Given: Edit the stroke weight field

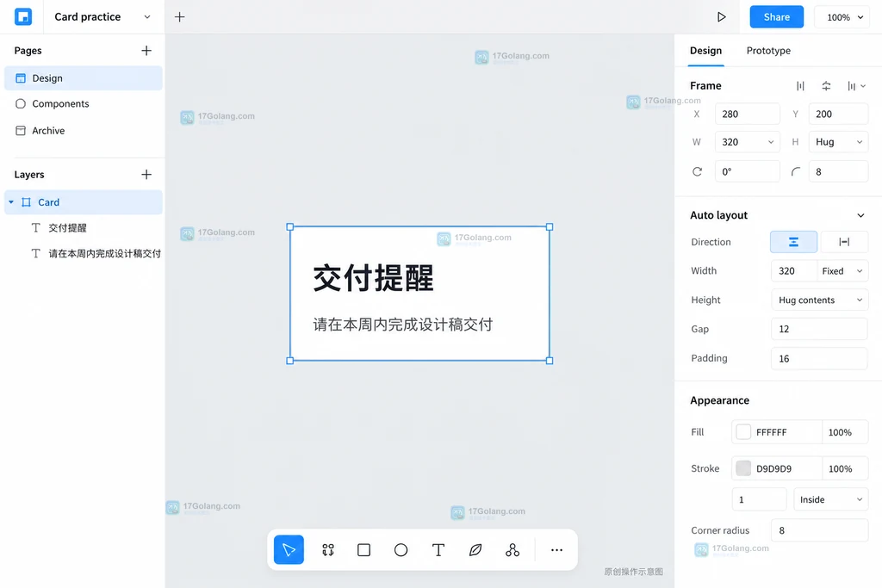Looking at the screenshot, I should [759, 499].
